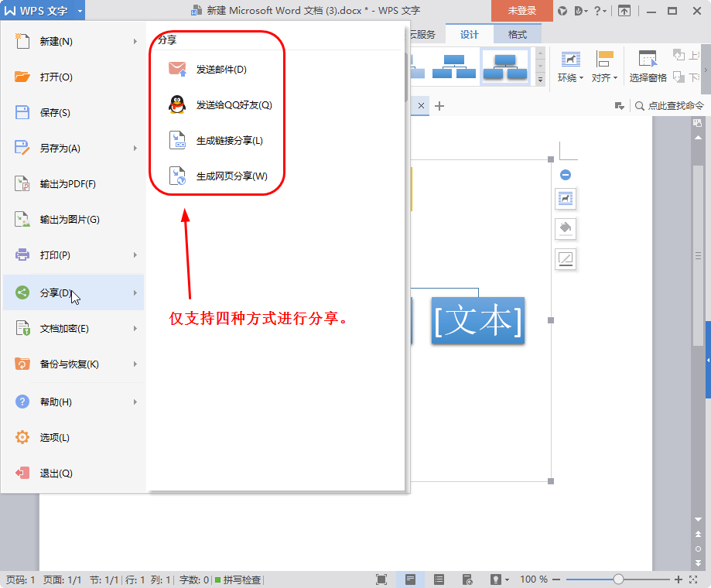Send document to QQ friend (发送给QQ好友)
Viewport: 711px width, 588px height.
[x=220, y=105]
